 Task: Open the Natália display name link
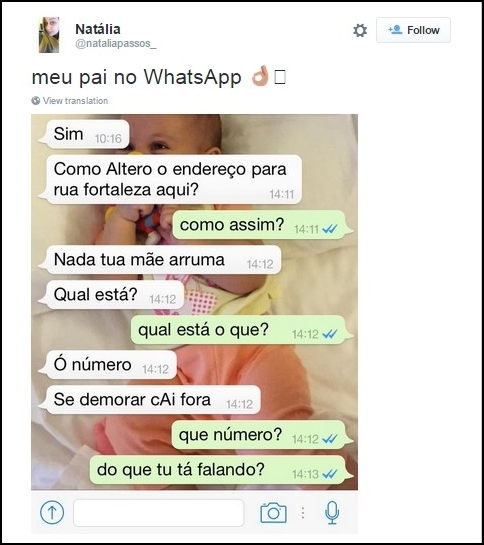pos(98,29)
